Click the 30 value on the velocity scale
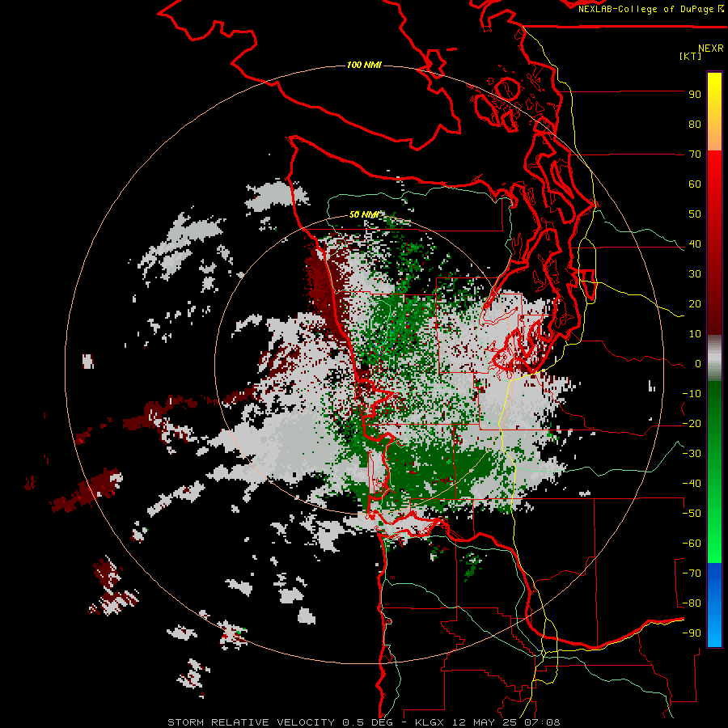 tap(695, 274)
